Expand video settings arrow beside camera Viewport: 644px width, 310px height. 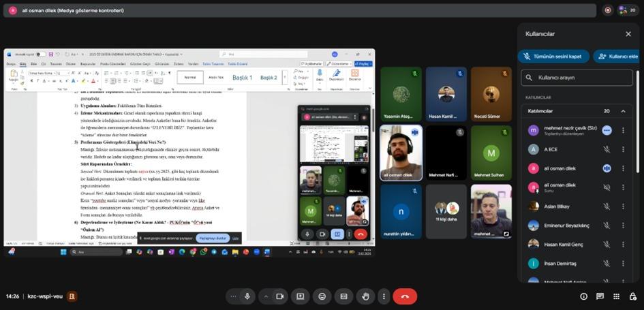(x=266, y=296)
